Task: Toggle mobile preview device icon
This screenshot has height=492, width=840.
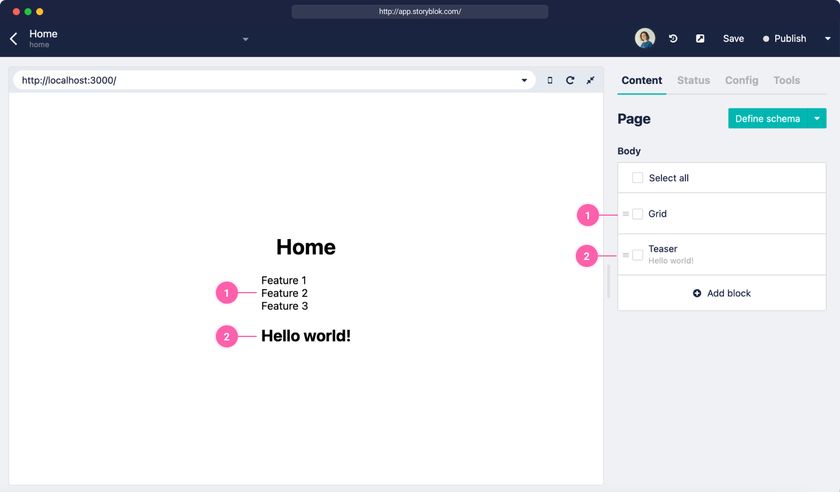Action: click(x=550, y=80)
